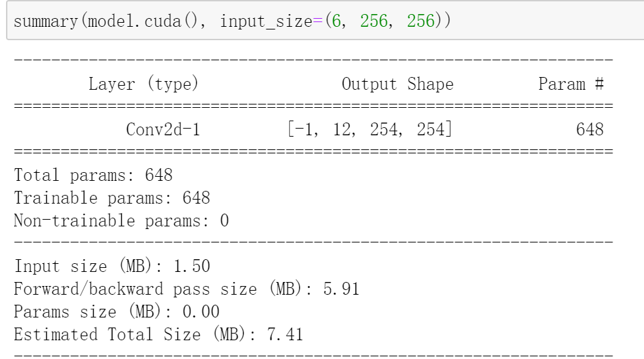Click the number 6 in input_size
Viewport: 644px width, 359px height.
pyautogui.click(x=336, y=21)
